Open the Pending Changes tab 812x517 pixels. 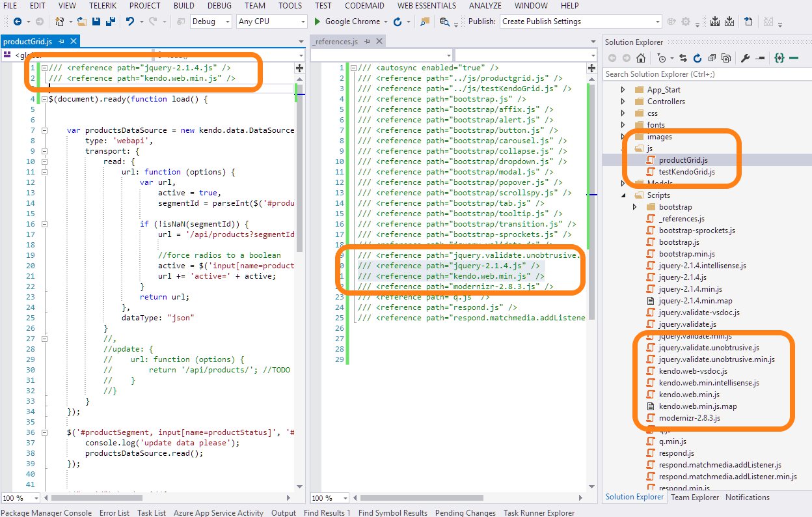[465, 512]
